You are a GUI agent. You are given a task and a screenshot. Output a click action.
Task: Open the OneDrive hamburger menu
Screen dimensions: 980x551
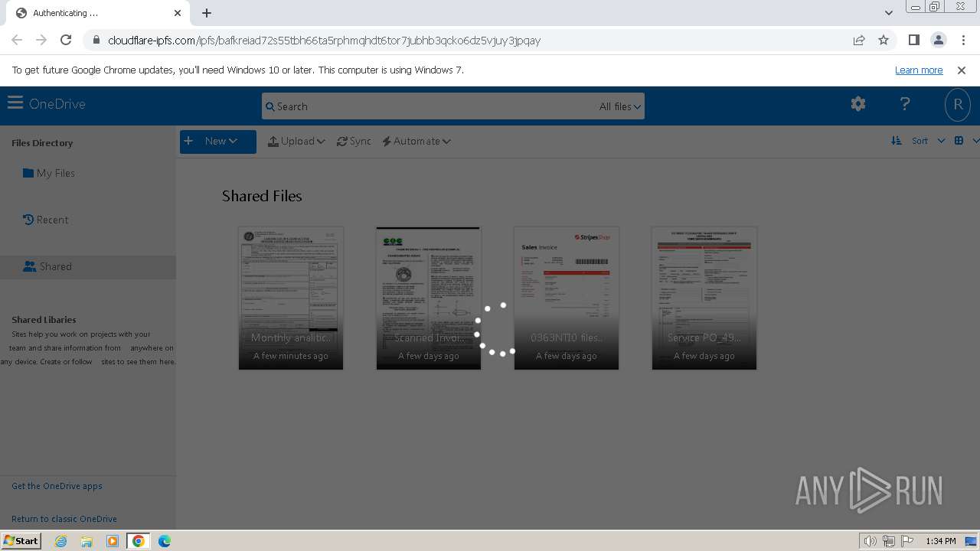tap(15, 103)
